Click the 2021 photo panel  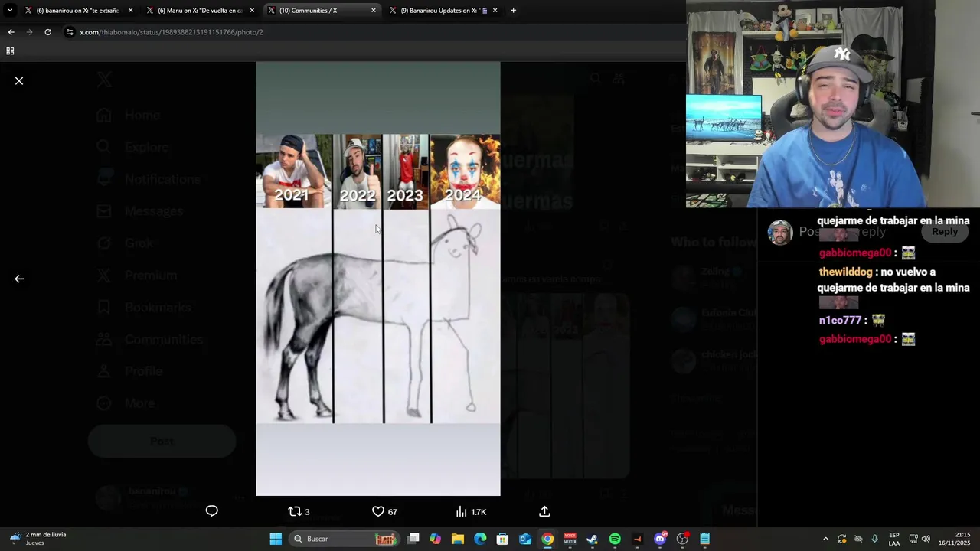click(x=294, y=171)
